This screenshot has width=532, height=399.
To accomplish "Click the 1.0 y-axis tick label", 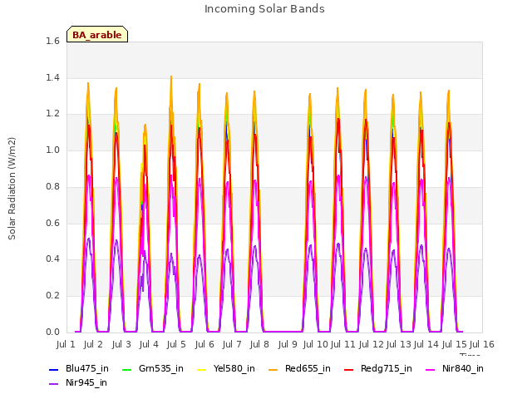I will point(53,150).
